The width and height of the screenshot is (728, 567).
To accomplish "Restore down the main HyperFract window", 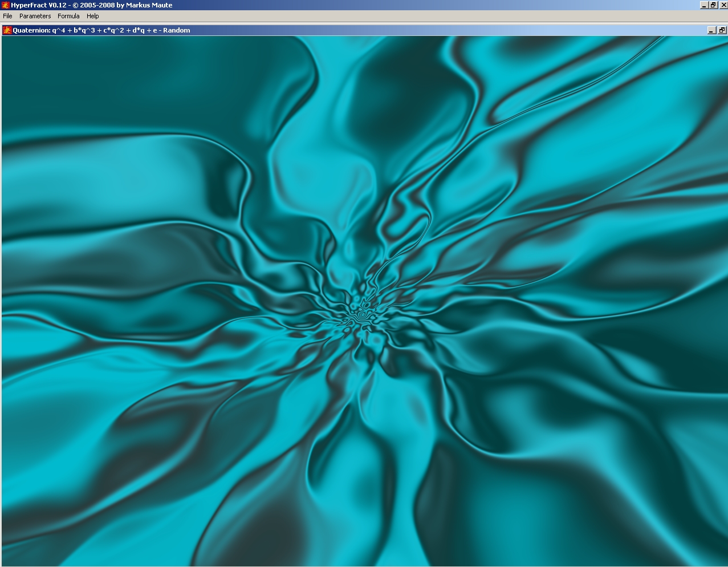I will (x=713, y=5).
